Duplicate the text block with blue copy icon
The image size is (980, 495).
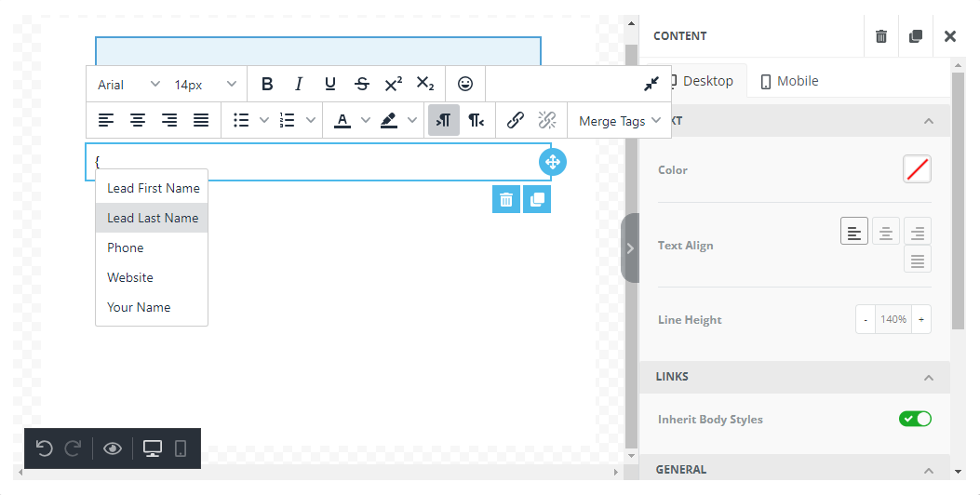point(537,199)
